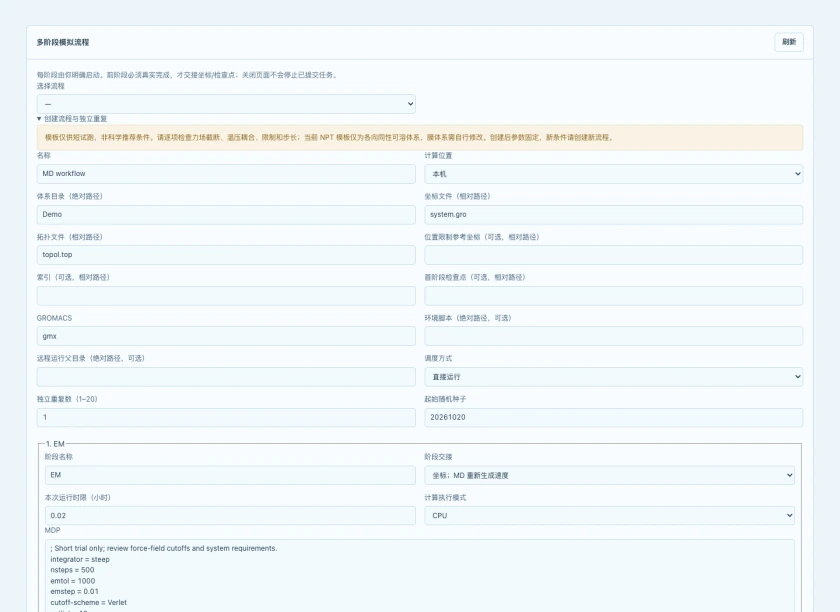840x612 pixels.
Task: Click the GROMACS field containing gmx
Action: point(226,336)
